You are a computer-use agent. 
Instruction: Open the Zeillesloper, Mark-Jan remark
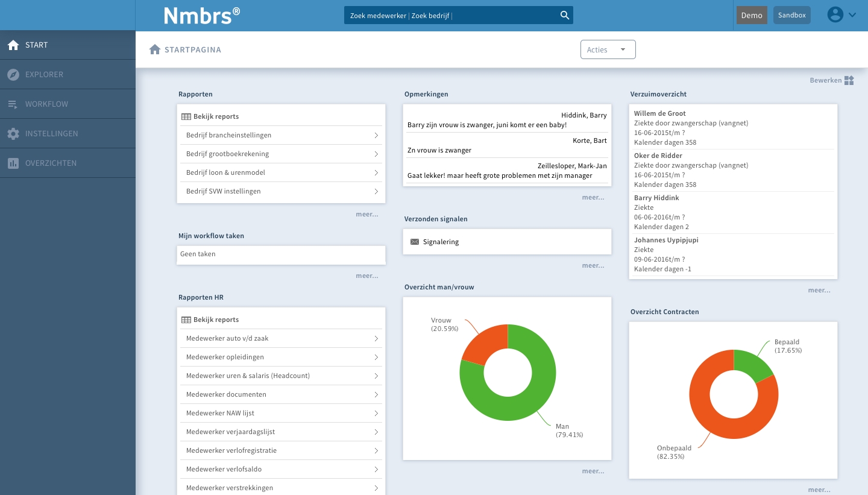click(507, 171)
